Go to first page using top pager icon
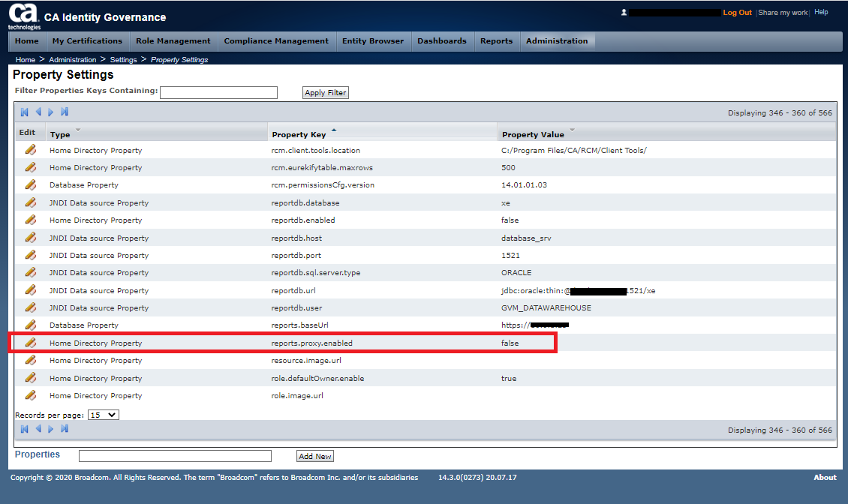This screenshot has width=848, height=504. 25,112
